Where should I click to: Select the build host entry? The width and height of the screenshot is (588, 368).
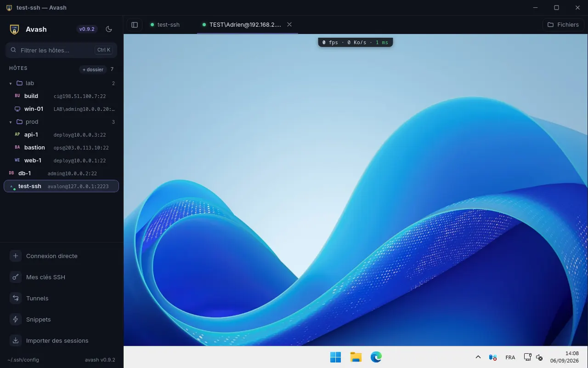click(x=62, y=96)
